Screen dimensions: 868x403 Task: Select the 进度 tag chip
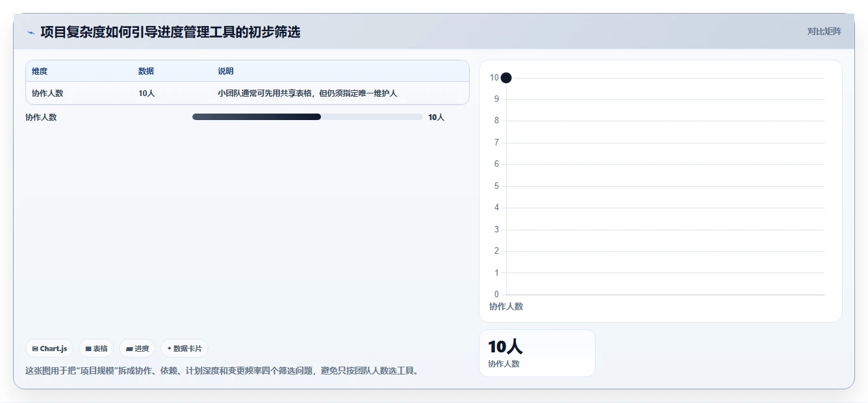(x=137, y=348)
